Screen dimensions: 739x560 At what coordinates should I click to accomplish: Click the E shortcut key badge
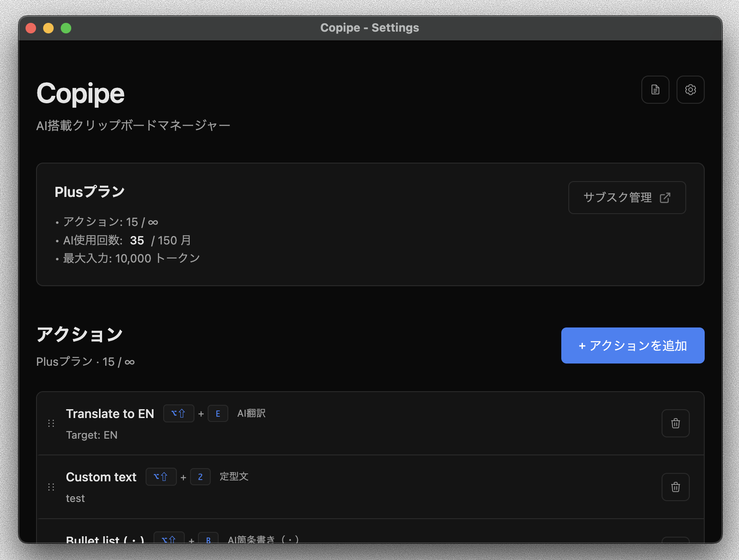point(218,413)
